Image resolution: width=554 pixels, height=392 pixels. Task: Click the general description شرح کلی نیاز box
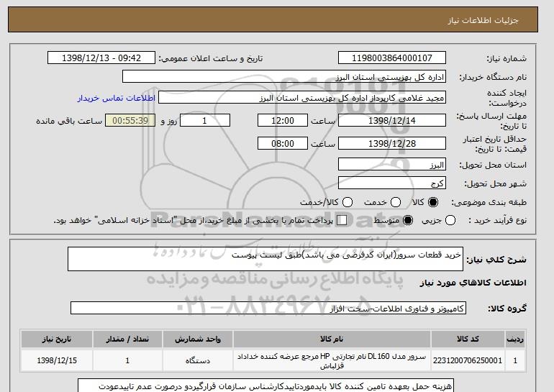265,259
